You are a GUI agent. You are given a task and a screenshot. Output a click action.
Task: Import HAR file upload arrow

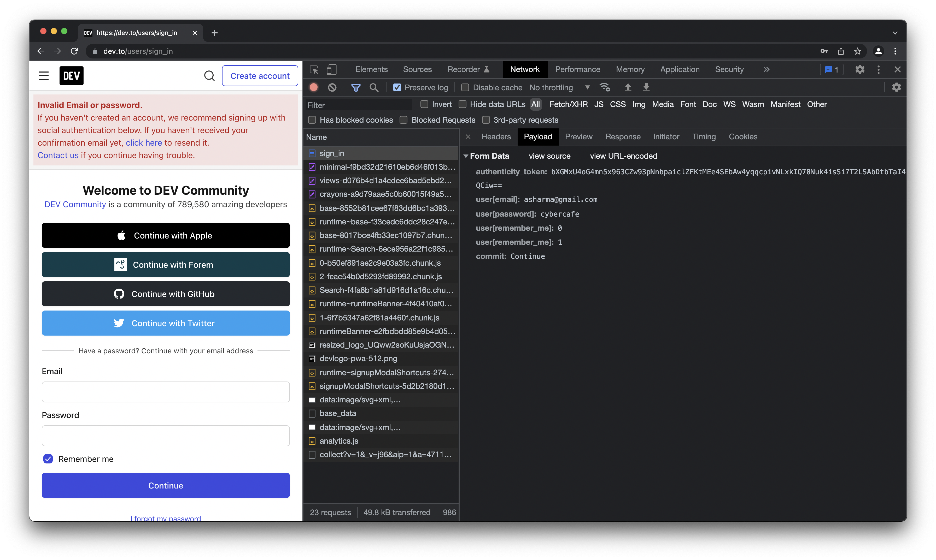pyautogui.click(x=628, y=87)
